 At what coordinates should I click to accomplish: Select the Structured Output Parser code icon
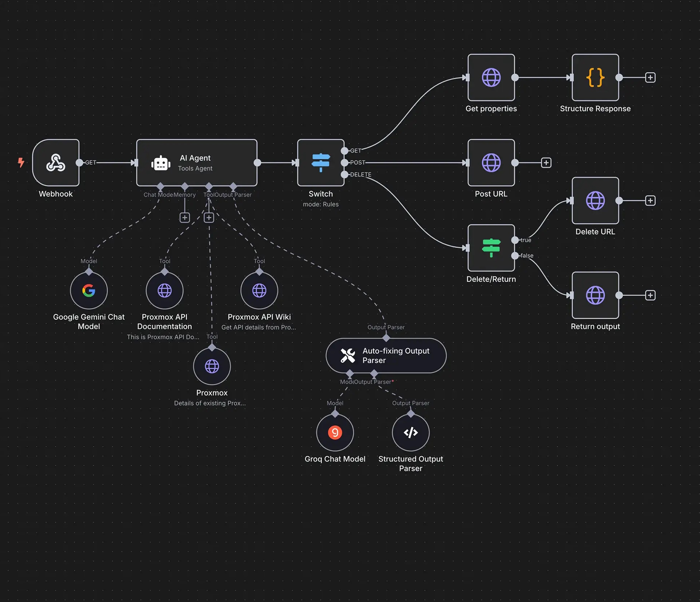coord(410,432)
